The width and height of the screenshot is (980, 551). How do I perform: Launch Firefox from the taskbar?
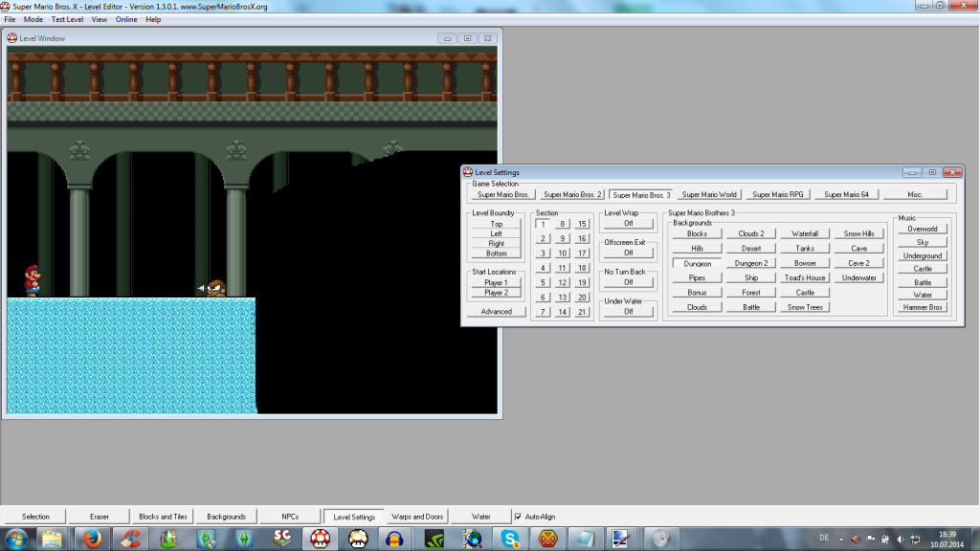[x=92, y=539]
